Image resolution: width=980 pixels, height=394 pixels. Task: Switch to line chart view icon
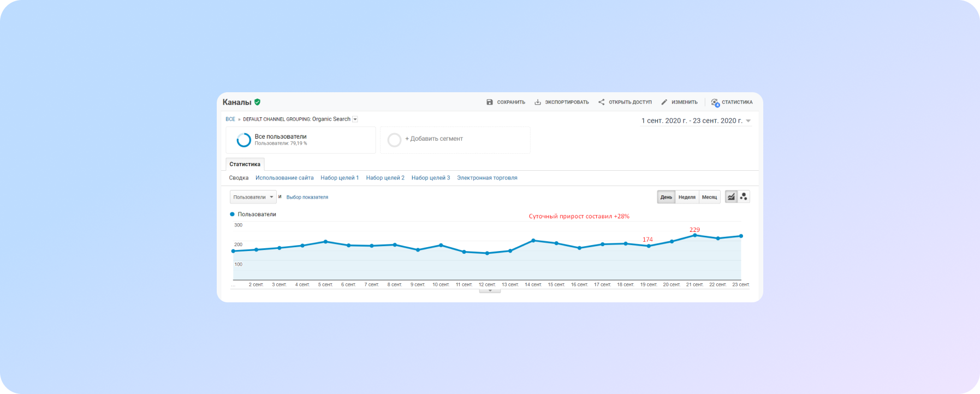coord(731,197)
